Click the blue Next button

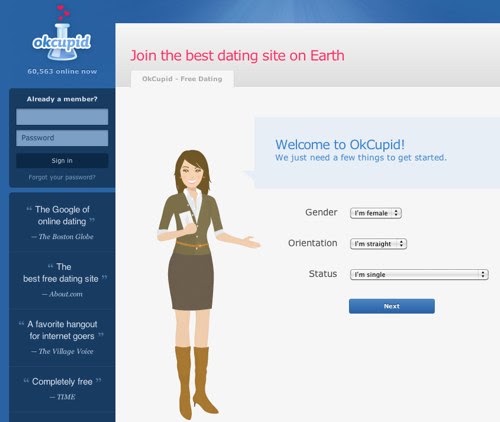tap(392, 306)
